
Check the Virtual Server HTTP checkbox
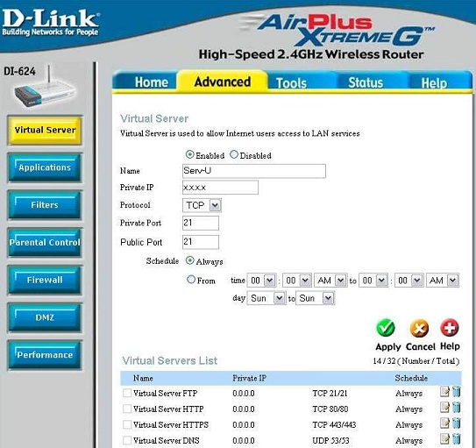pyautogui.click(x=127, y=409)
